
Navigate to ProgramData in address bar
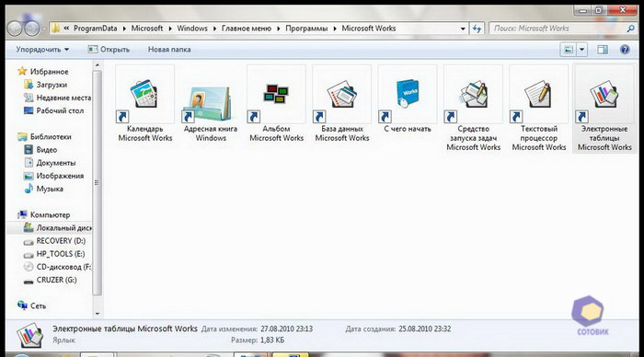pyautogui.click(x=96, y=29)
